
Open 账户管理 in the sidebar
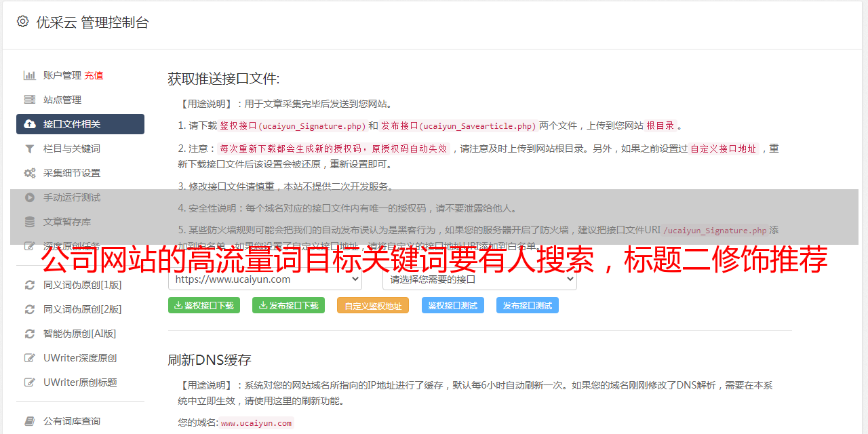[62, 75]
